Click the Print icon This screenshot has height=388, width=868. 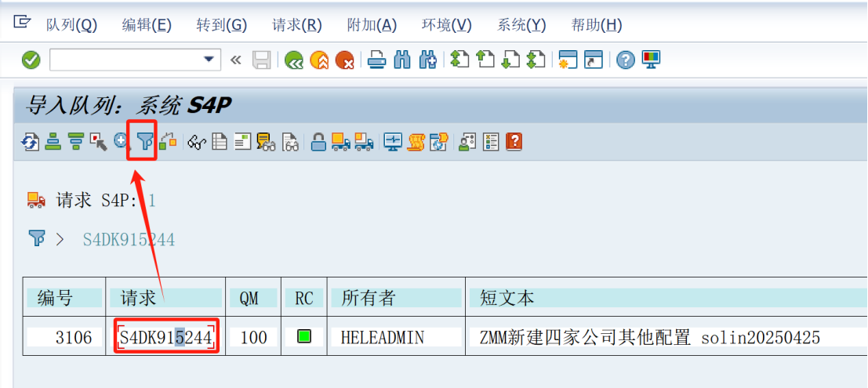tap(377, 60)
